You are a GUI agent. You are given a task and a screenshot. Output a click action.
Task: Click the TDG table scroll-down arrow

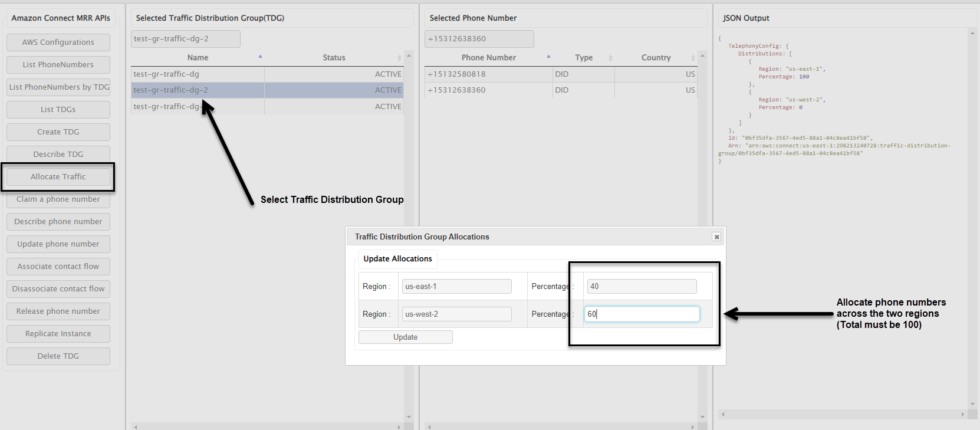pyautogui.click(x=409, y=417)
